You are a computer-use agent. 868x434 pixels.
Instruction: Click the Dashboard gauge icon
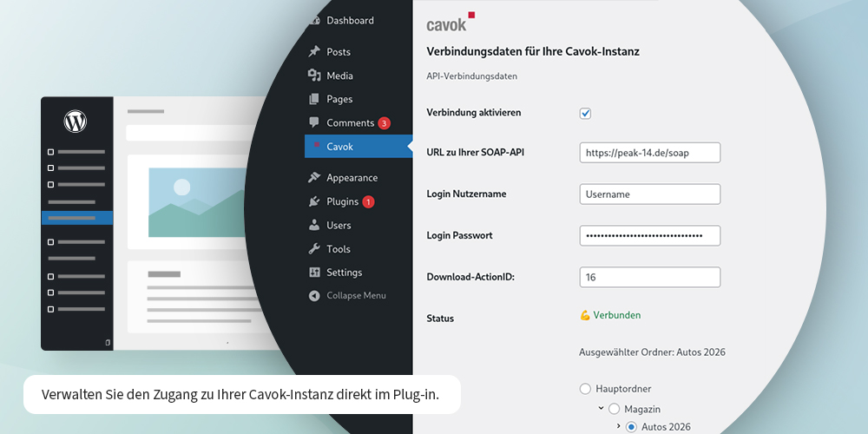coord(316,21)
